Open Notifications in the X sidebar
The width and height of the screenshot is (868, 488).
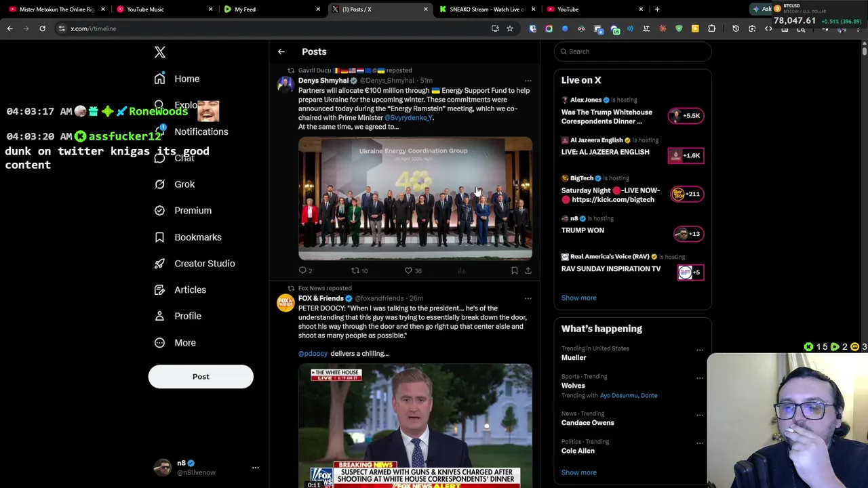pos(201,131)
